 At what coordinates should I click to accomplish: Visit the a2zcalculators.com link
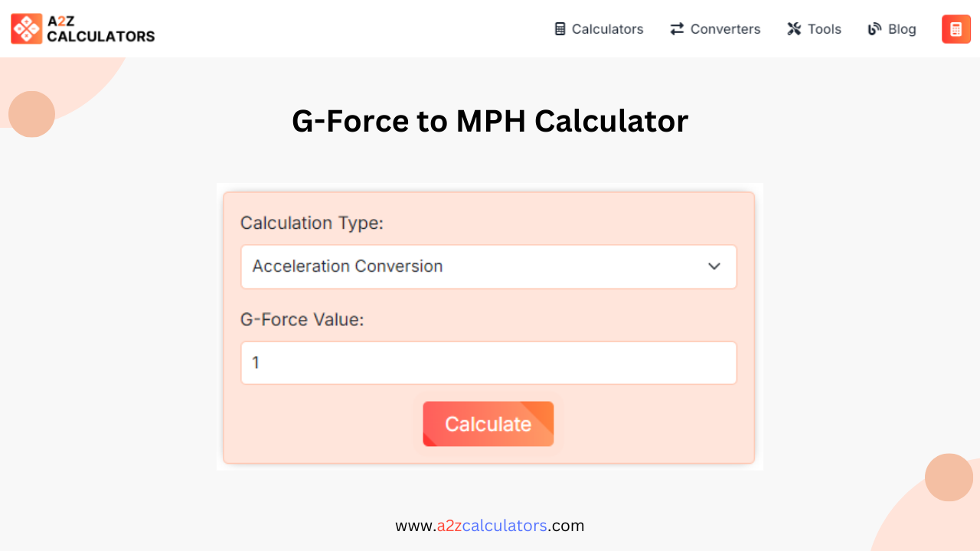[490, 526]
